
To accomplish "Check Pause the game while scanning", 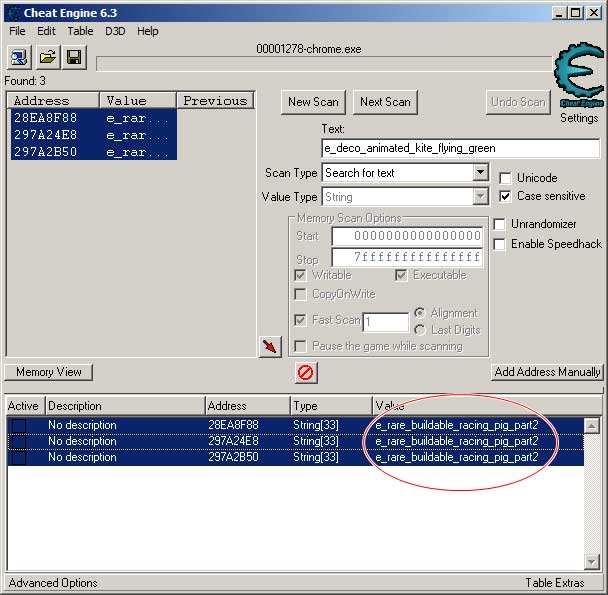I will tap(300, 346).
